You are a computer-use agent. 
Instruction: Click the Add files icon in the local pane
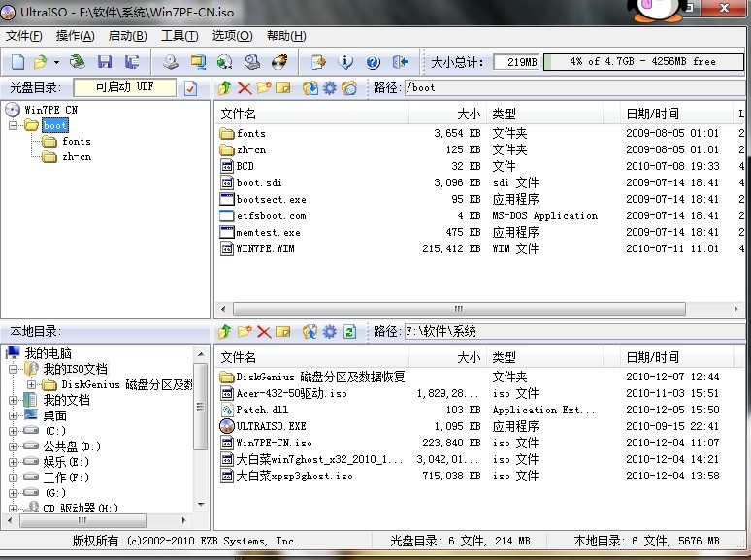tap(310, 332)
